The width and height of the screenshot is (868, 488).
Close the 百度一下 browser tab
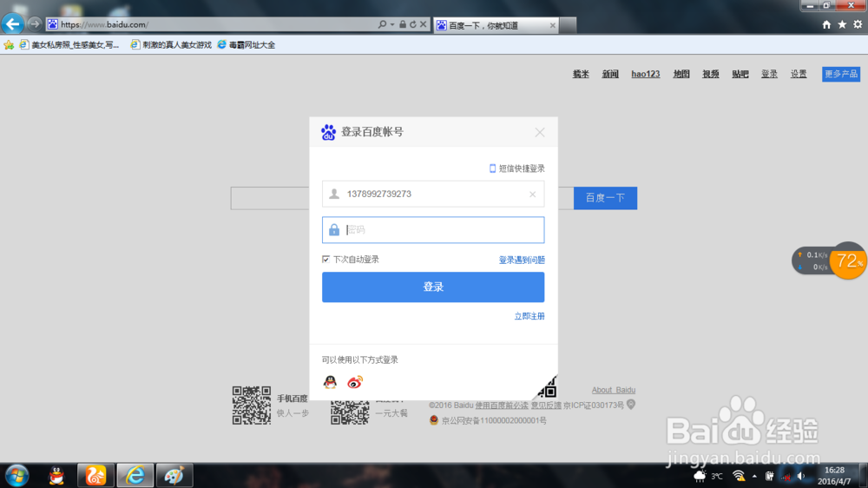point(552,25)
